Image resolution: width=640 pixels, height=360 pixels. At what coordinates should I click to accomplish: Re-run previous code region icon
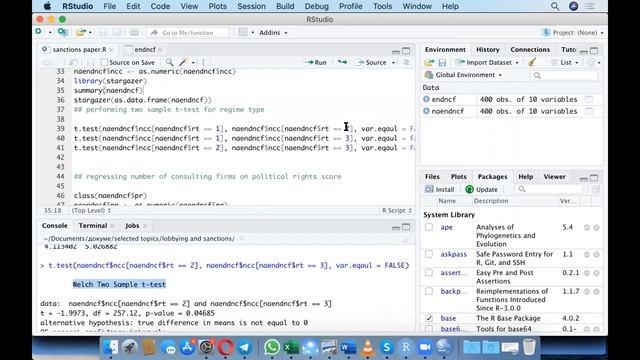[342, 62]
